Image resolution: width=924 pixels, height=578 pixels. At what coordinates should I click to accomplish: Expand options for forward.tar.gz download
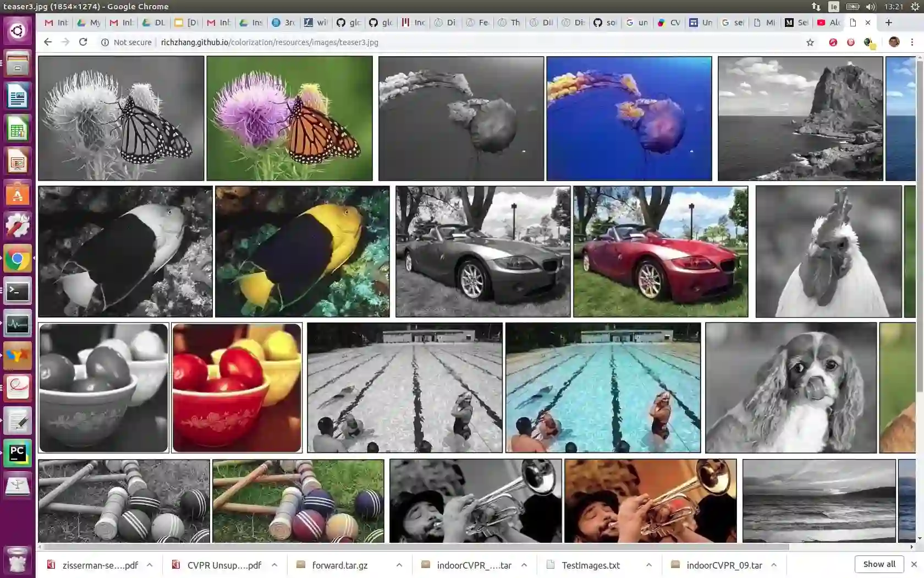tap(399, 565)
